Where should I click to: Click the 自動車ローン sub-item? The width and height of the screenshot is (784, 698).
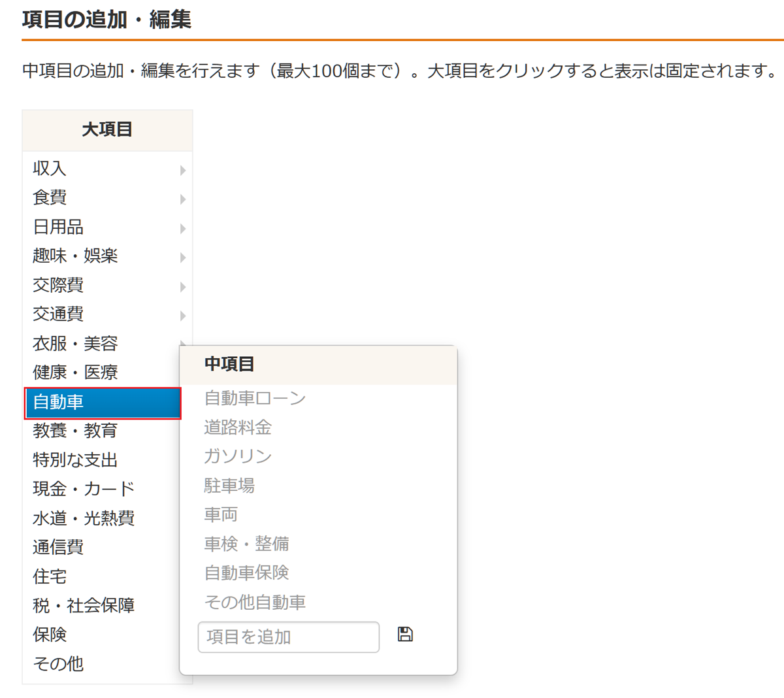[255, 398]
